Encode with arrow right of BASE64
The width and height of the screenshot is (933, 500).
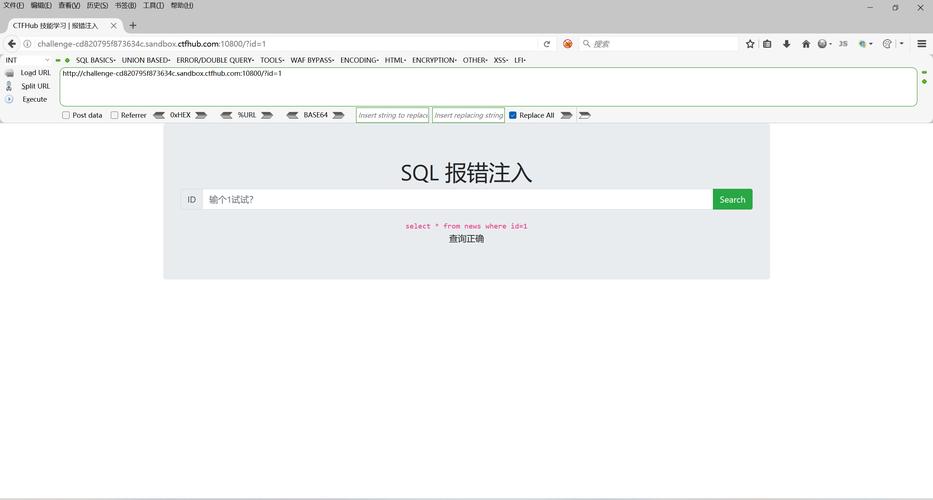tap(338, 115)
